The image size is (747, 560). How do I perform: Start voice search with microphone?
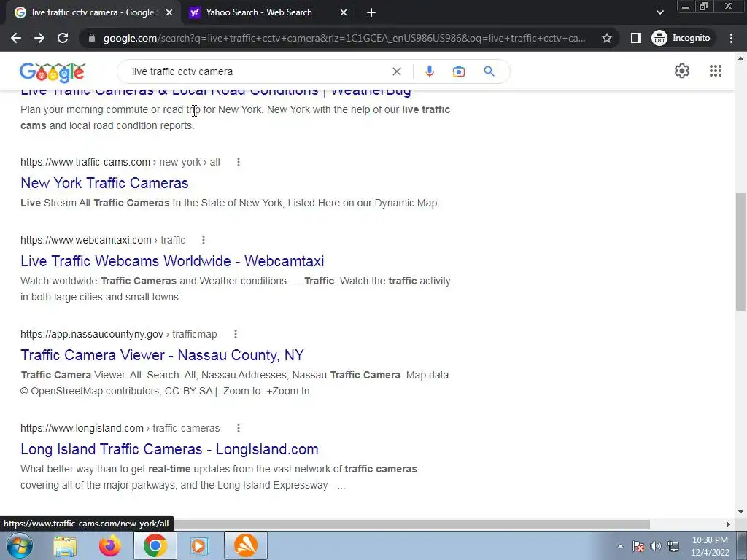pos(429,71)
